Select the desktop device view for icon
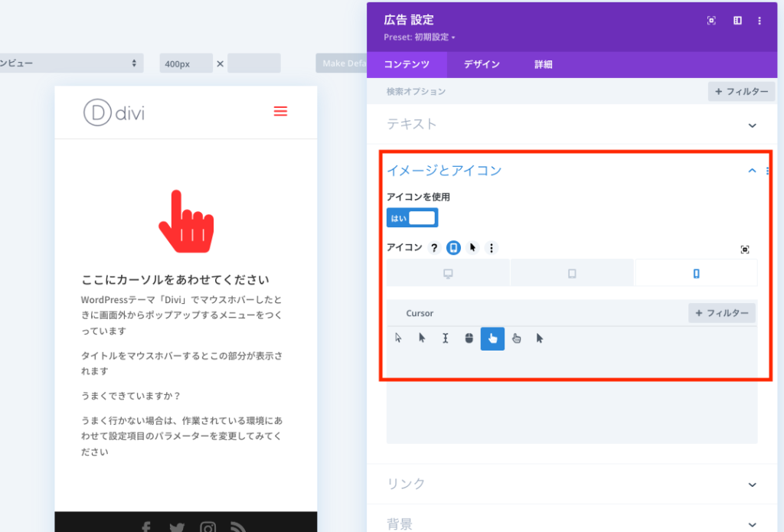 (x=448, y=273)
